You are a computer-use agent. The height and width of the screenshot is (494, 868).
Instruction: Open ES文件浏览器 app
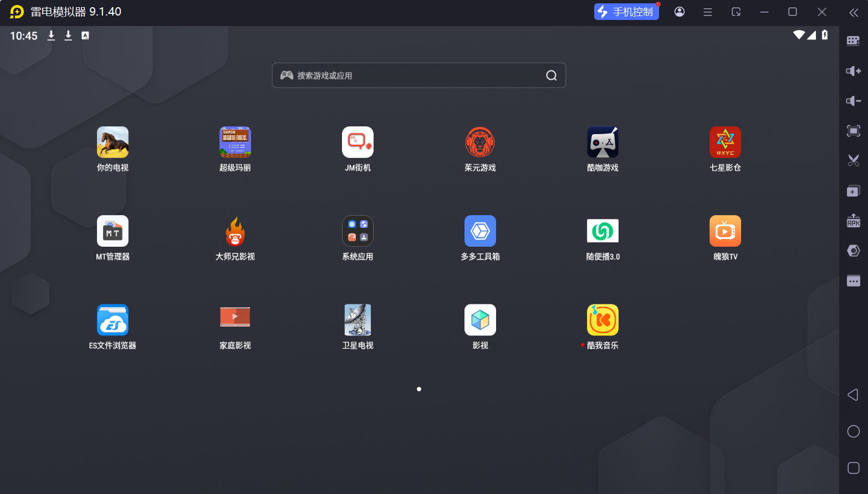(x=113, y=320)
